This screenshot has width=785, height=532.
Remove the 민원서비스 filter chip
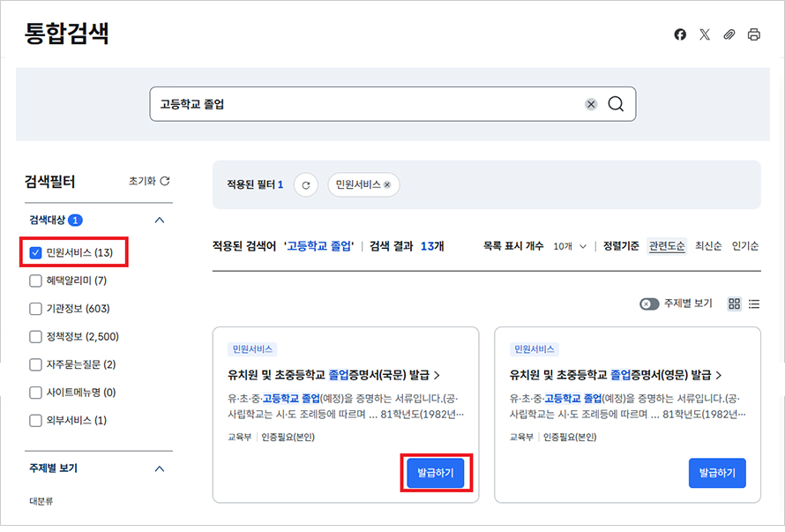(387, 185)
